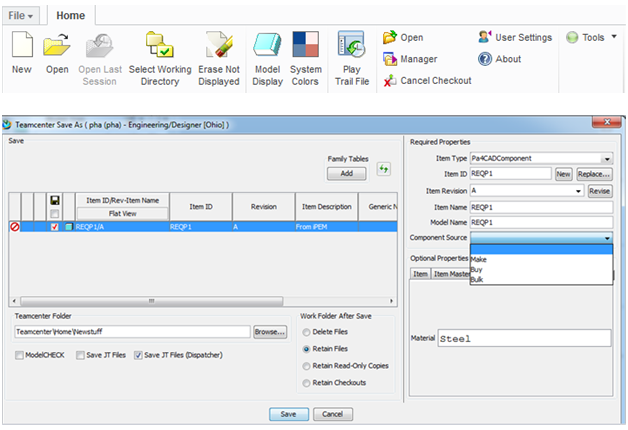The height and width of the screenshot is (430, 628).
Task: Click the Item ID/Rev-Item Name header
Action: point(123,200)
